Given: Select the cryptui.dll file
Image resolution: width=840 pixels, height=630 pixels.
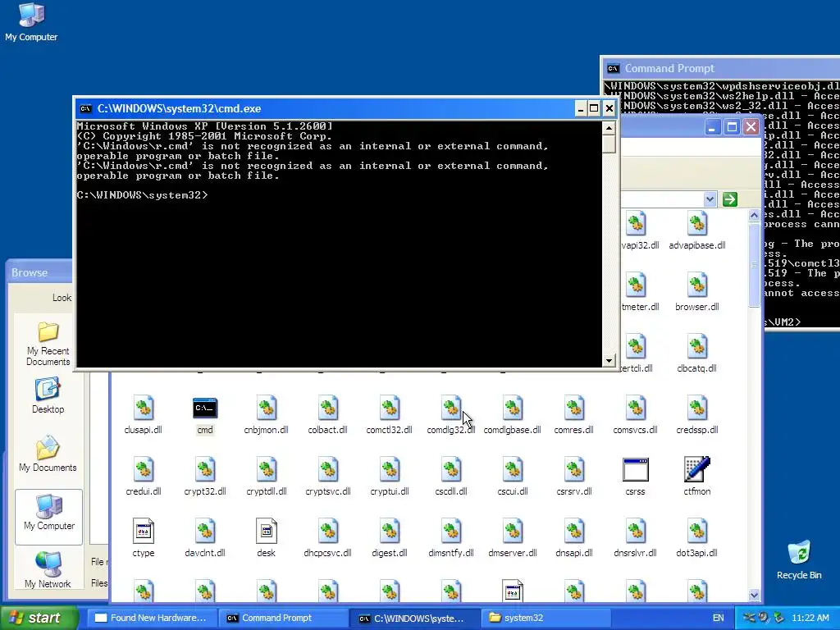Looking at the screenshot, I should pos(390,477).
